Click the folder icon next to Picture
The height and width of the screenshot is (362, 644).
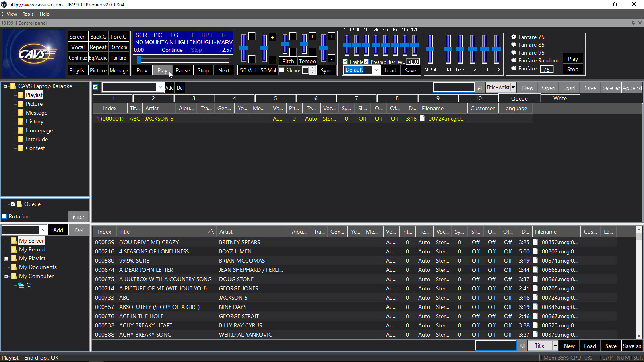21,104
